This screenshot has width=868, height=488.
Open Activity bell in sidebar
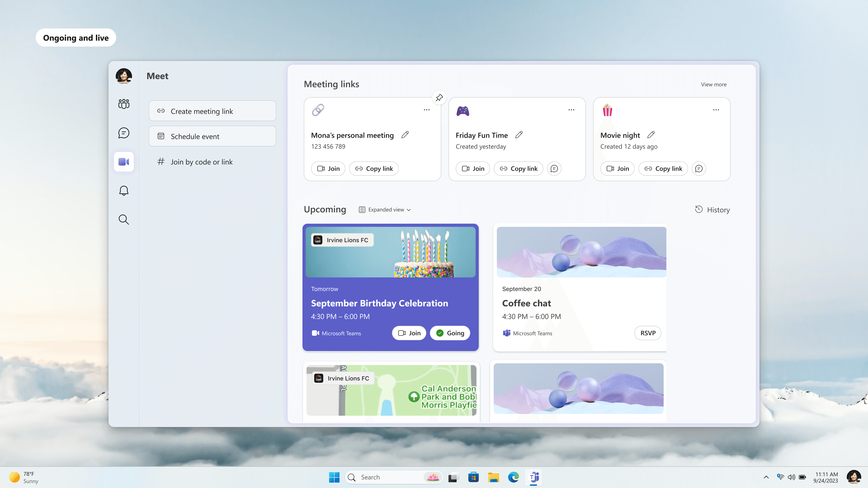[x=124, y=191]
